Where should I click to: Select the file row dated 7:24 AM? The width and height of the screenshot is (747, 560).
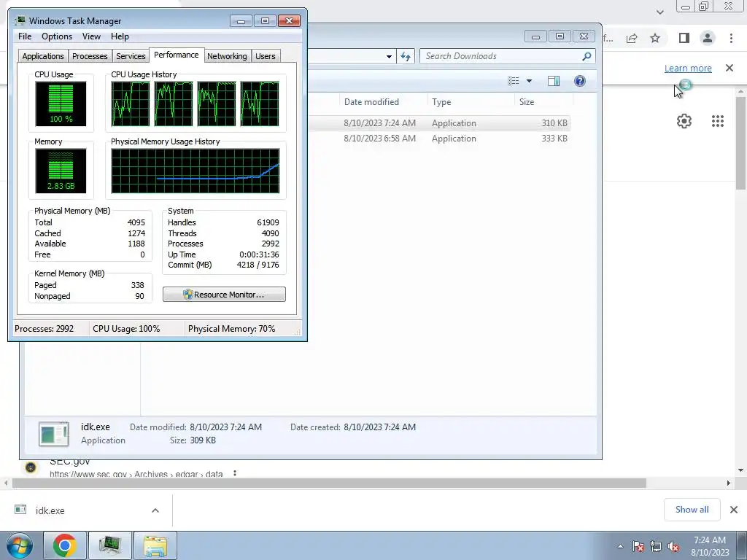tap(438, 122)
